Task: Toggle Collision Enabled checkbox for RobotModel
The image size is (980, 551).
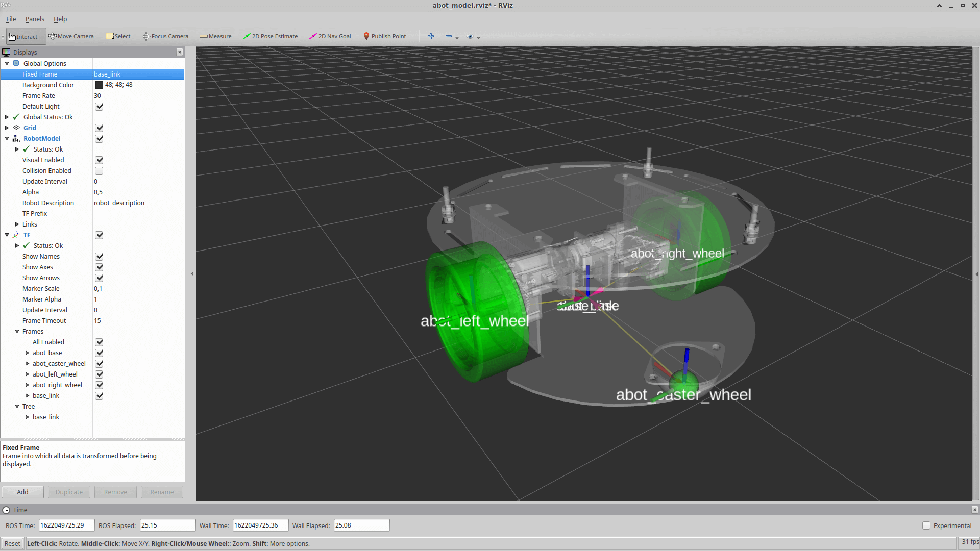Action: pos(99,171)
